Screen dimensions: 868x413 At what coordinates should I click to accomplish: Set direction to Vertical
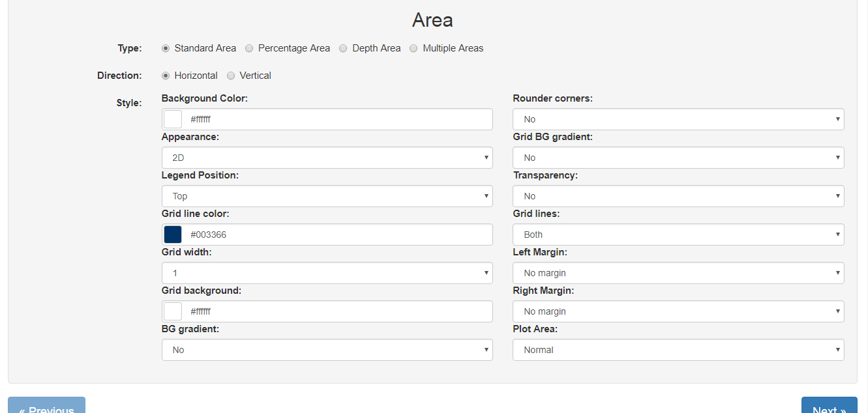coord(231,76)
